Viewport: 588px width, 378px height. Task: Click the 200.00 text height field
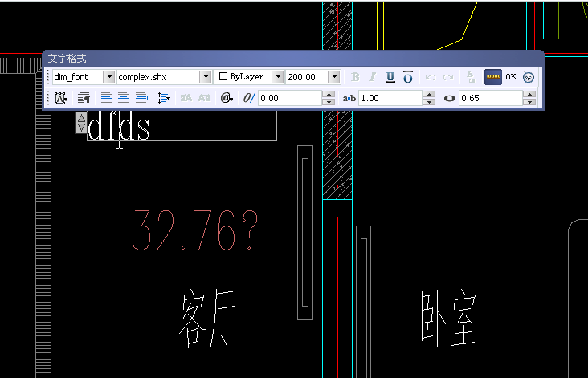[307, 77]
